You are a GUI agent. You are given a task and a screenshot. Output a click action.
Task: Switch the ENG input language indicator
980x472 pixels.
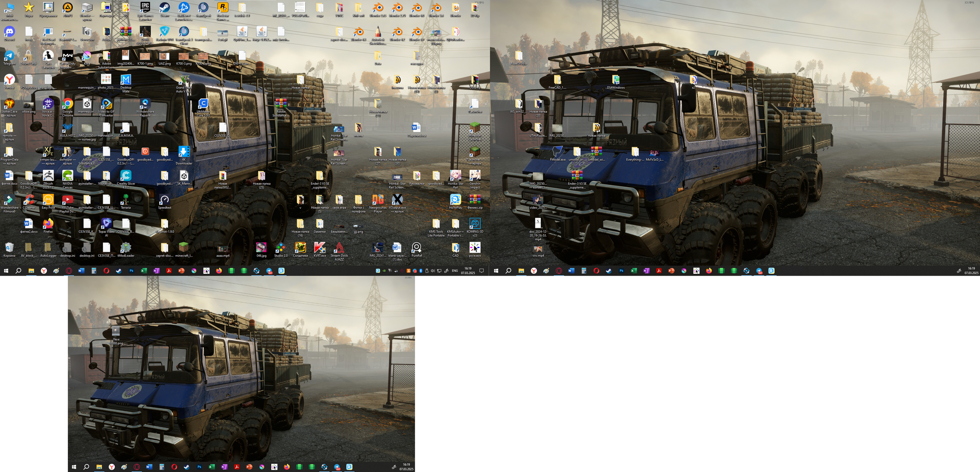[x=455, y=271]
